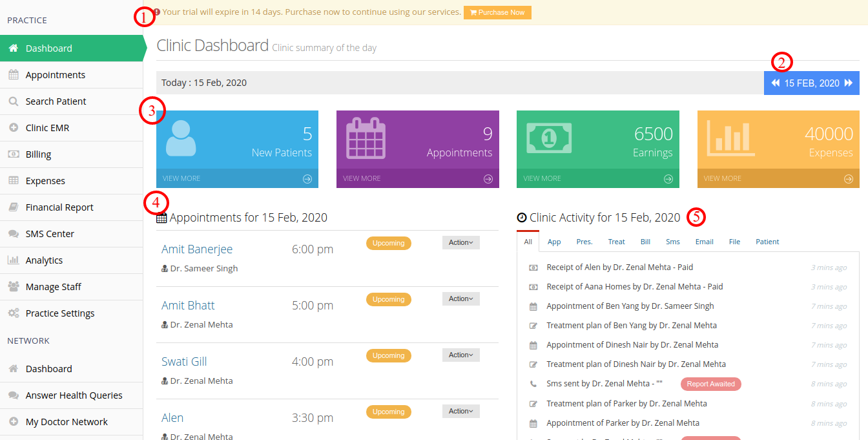Switch to the Patient activity tab
Image resolution: width=868 pixels, height=440 pixels.
click(x=767, y=242)
